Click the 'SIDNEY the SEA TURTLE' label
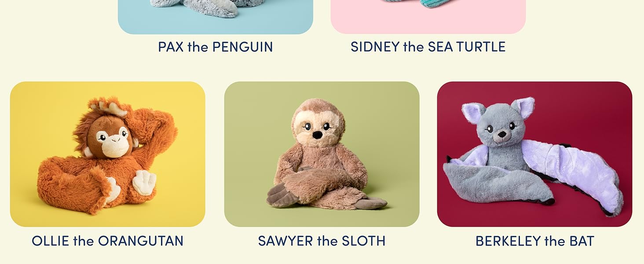 coord(428,47)
